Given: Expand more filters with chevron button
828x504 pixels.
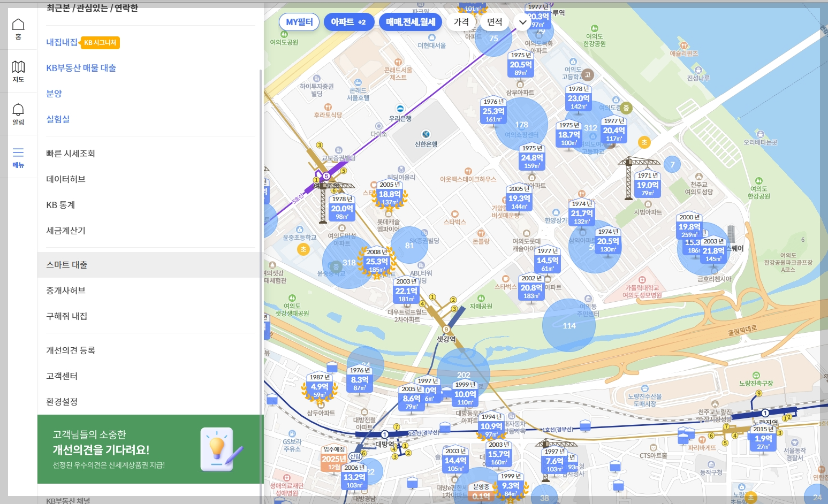Looking at the screenshot, I should (523, 22).
